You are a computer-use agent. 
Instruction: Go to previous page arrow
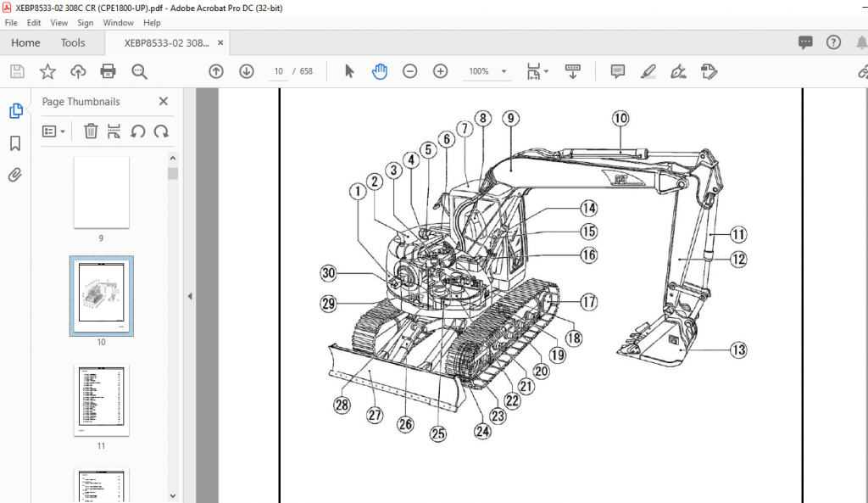coord(216,71)
